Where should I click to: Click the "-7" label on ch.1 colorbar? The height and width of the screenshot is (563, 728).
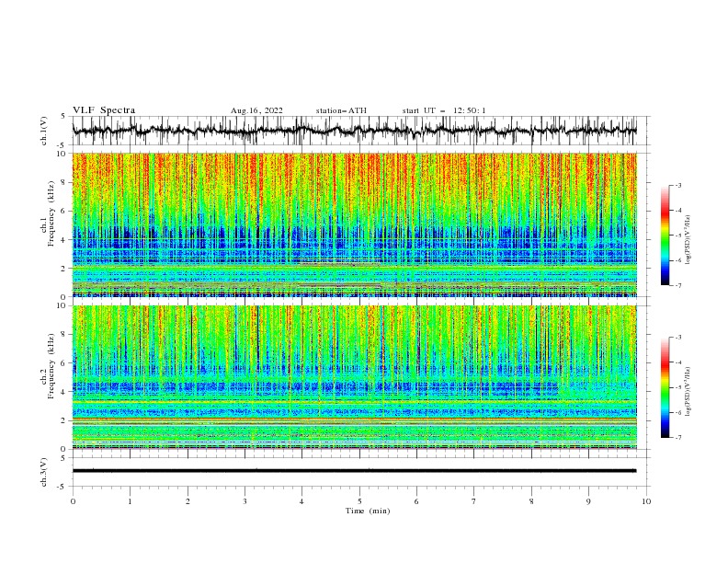[x=677, y=285]
